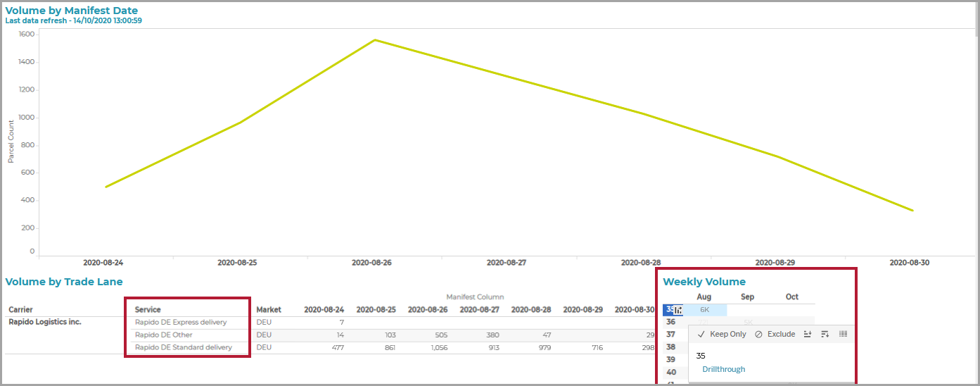980x386 pixels.
Task: Select Rapido DE Other service
Action: pyautogui.click(x=163, y=335)
